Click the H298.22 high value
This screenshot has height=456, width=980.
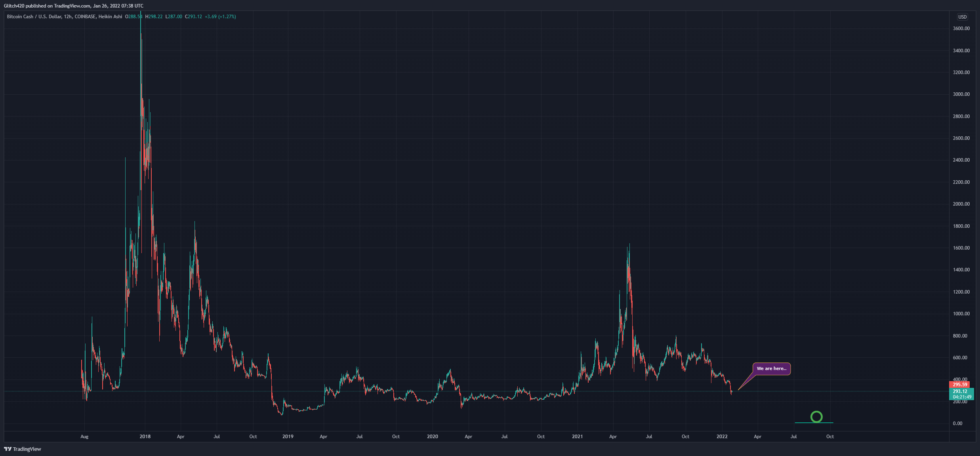[x=154, y=17]
